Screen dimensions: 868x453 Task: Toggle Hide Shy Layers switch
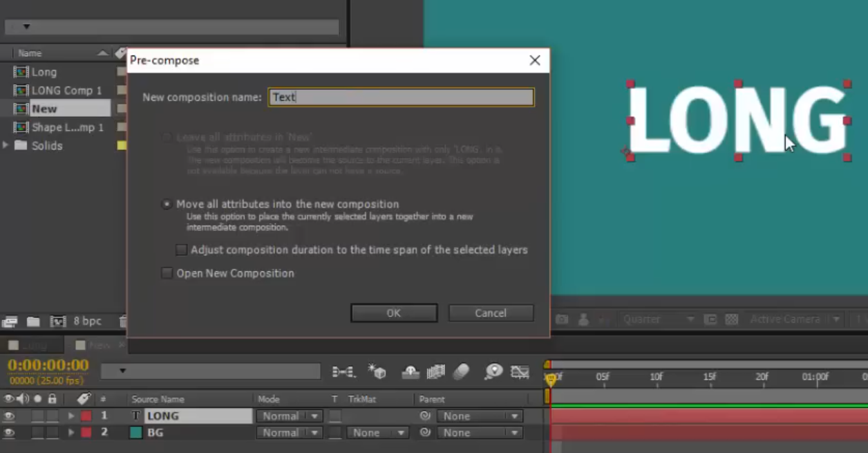411,372
